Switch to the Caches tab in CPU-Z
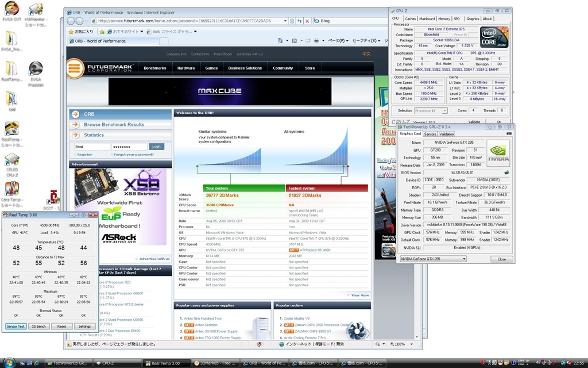The width and height of the screenshot is (588, 368). coord(410,19)
